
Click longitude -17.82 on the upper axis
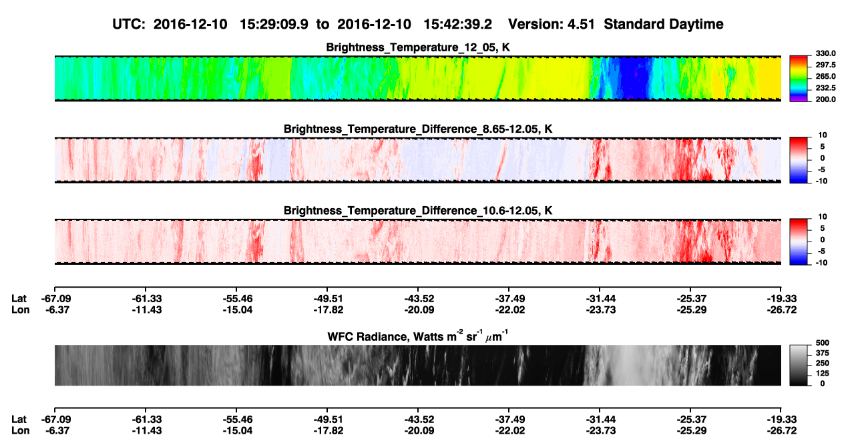[328, 309]
